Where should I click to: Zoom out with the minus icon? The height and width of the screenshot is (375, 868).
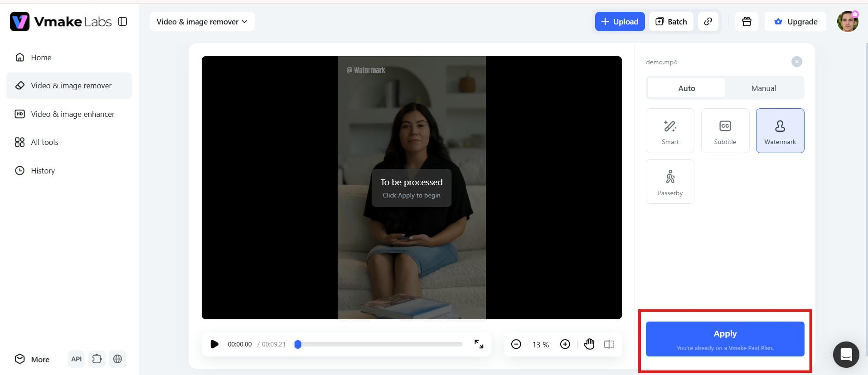(516, 344)
